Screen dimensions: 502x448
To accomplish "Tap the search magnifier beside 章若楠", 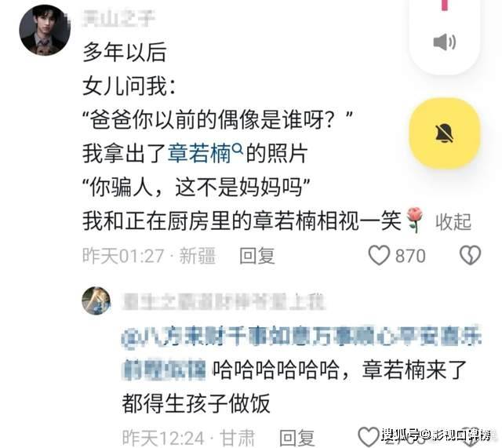I will point(237,148).
